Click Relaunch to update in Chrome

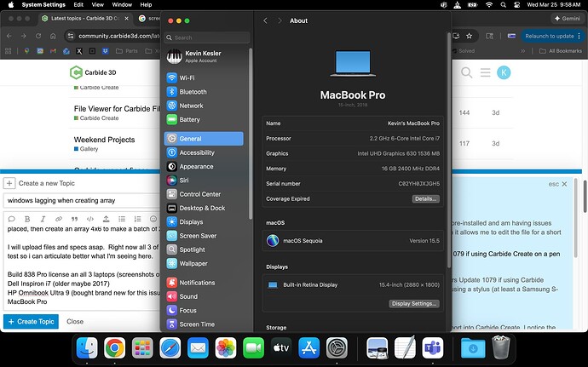coord(552,36)
